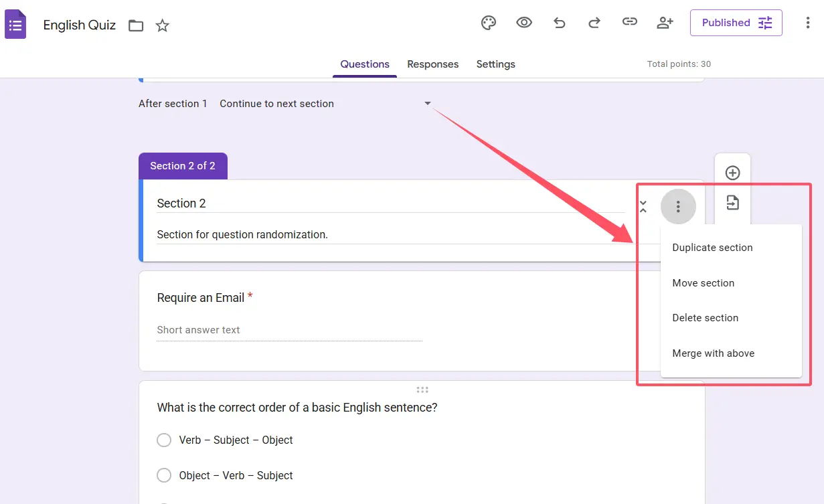
Task: Open add collaborators icon
Action: (665, 23)
